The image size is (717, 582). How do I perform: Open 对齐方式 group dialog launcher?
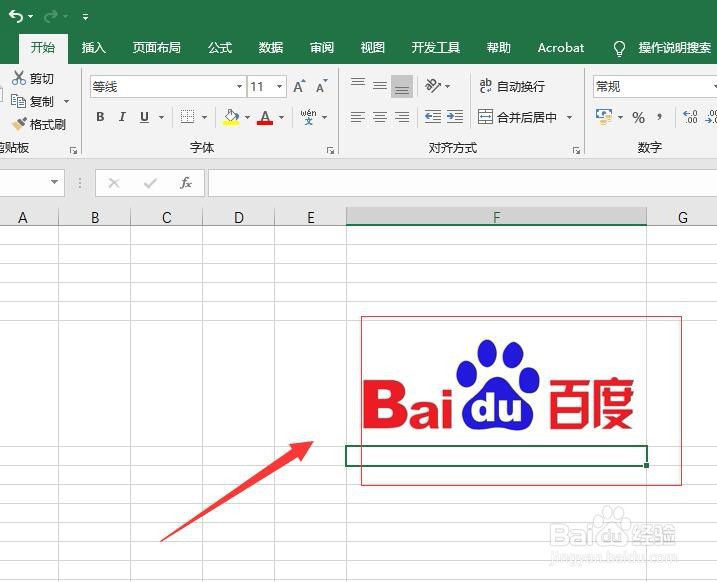coord(576,150)
